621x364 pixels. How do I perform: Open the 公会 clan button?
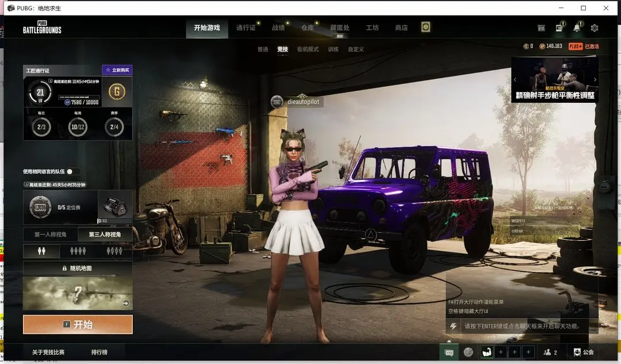(x=584, y=352)
